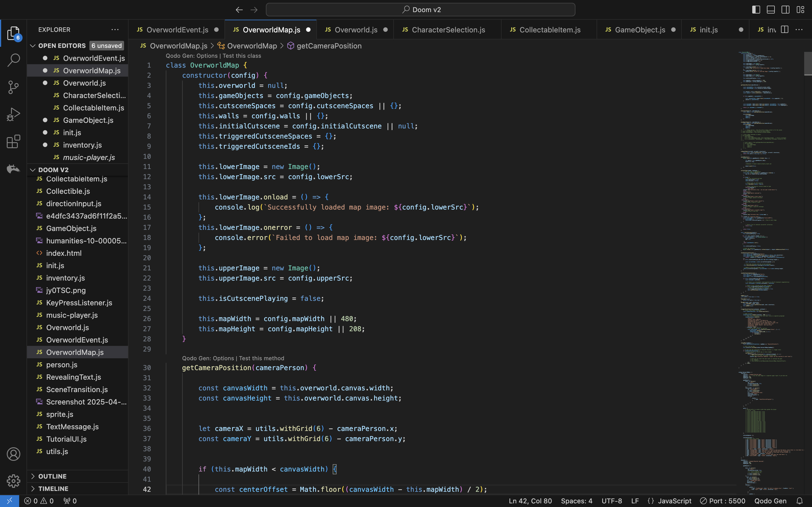812x507 pixels.
Task: Toggle the secondary side bar
Action: [x=785, y=10]
